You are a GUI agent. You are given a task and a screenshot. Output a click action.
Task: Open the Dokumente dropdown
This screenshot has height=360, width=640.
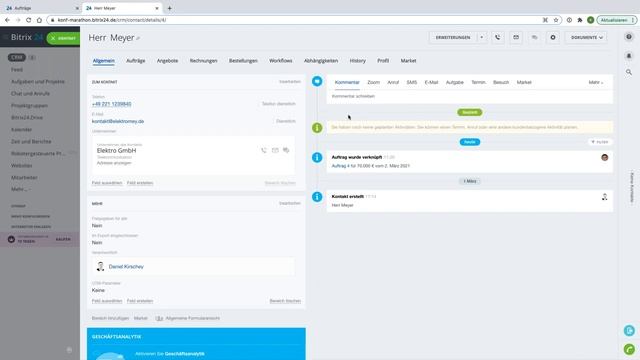pos(586,38)
